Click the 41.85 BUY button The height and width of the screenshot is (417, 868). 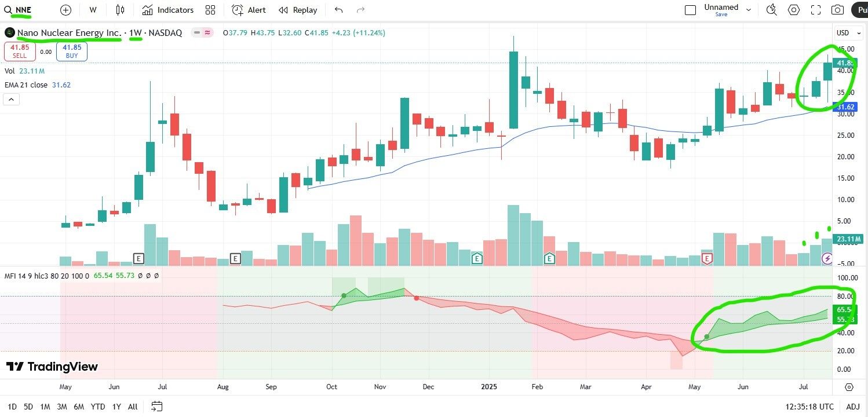[72, 52]
